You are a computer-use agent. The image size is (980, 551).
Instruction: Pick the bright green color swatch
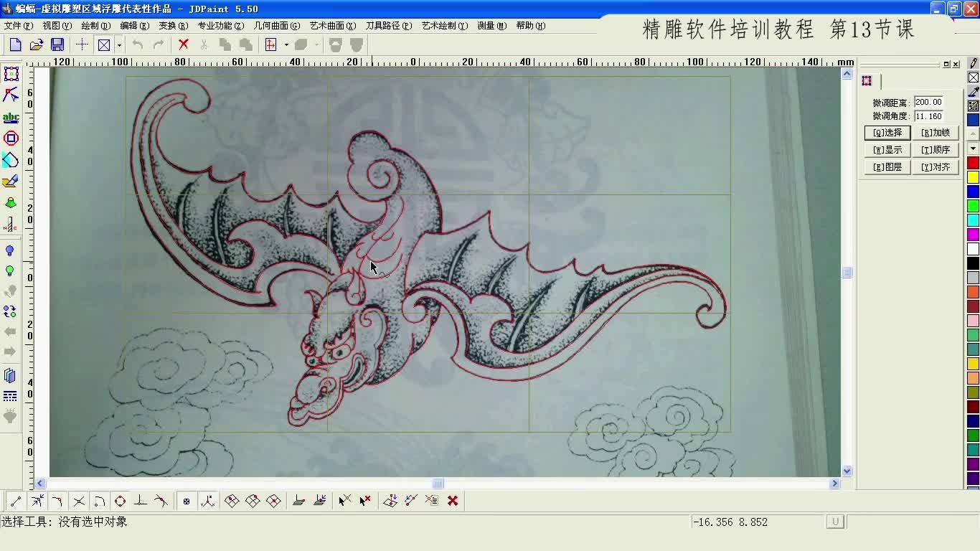(973, 206)
